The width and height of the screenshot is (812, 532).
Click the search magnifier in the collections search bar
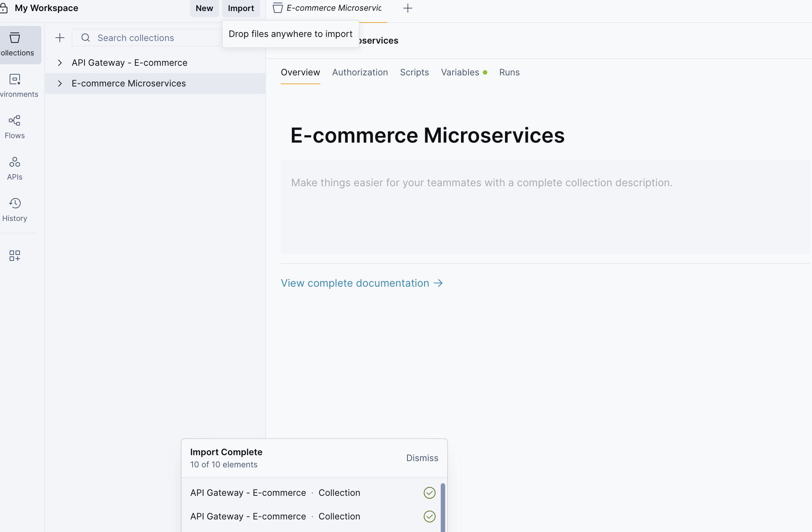(x=86, y=37)
